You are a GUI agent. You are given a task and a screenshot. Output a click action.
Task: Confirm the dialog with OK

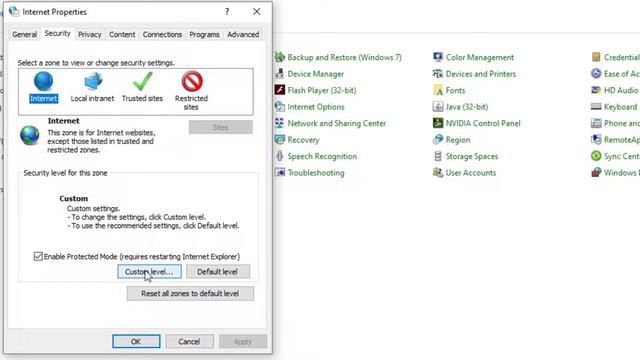(136, 342)
